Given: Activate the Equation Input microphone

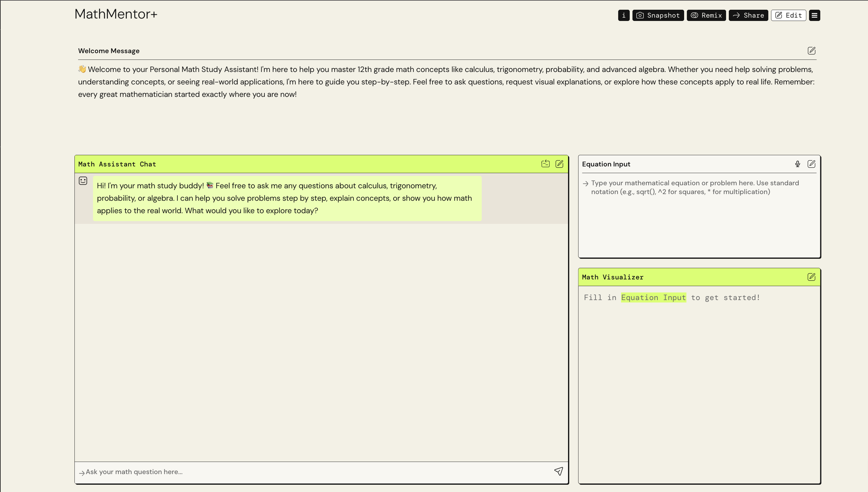Looking at the screenshot, I should pyautogui.click(x=797, y=164).
